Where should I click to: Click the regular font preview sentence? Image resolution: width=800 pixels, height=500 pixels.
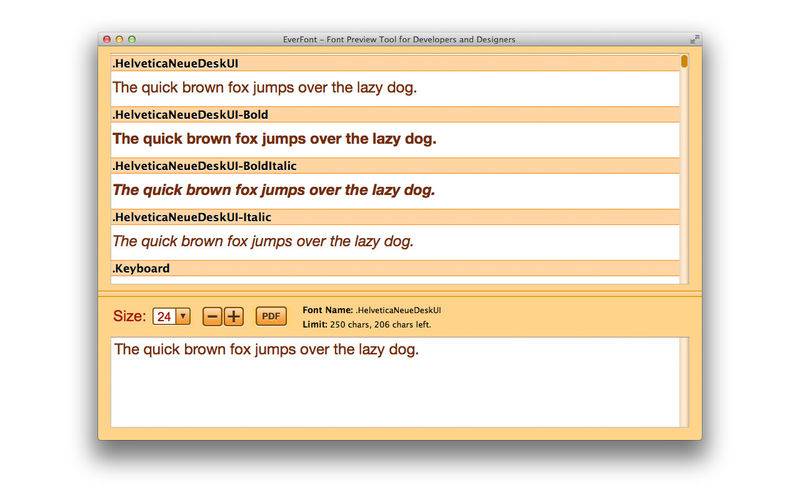point(265,88)
